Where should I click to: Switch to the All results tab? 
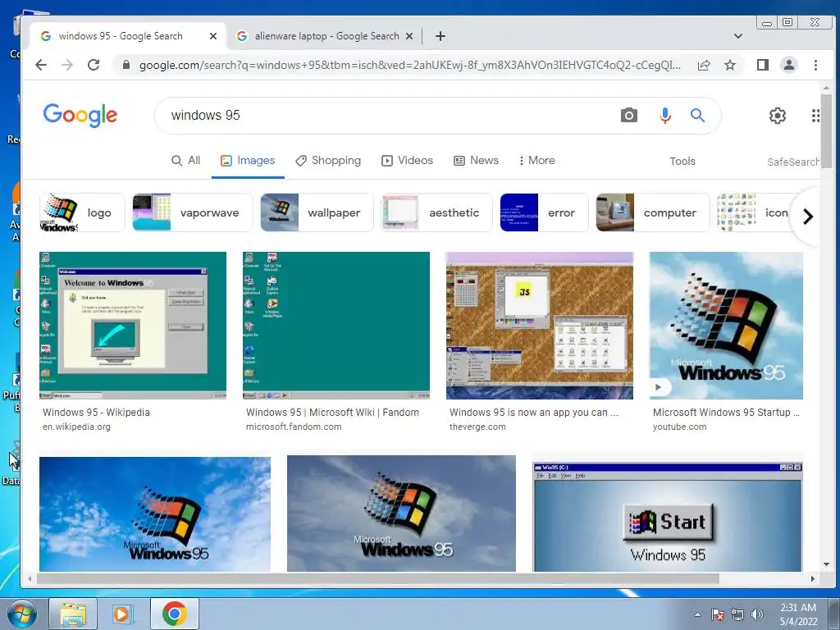[185, 160]
